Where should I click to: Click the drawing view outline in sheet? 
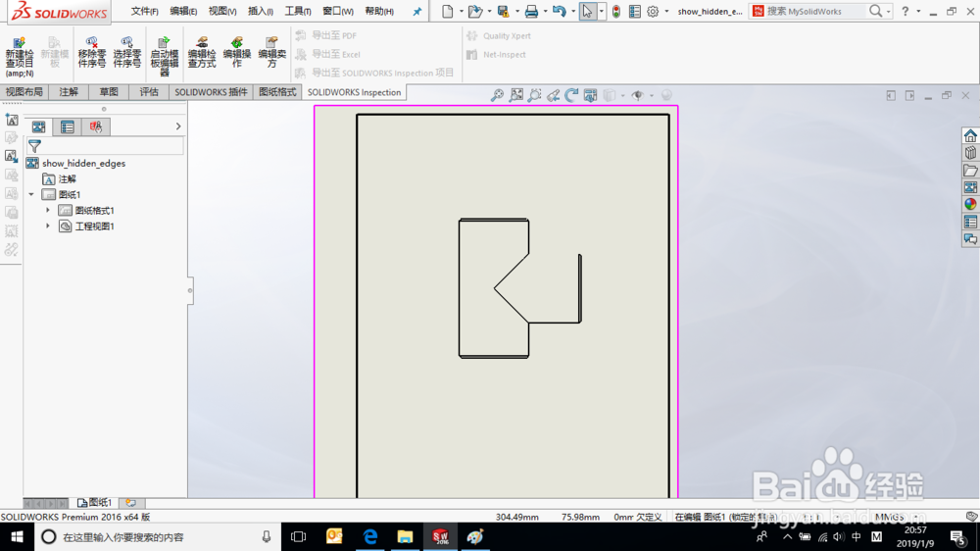[x=519, y=288]
